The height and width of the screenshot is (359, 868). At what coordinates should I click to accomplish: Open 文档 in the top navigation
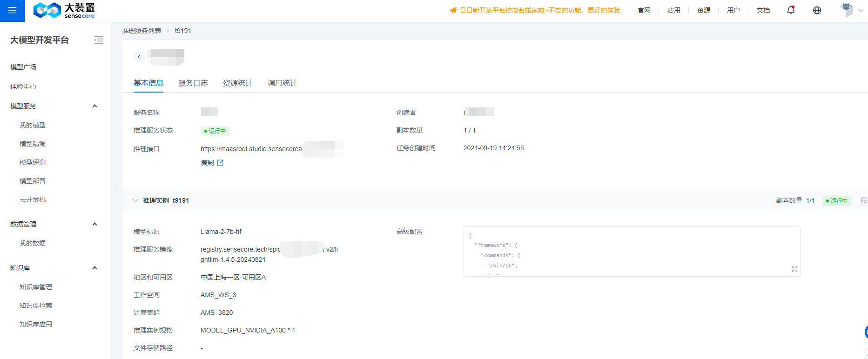[x=763, y=10]
